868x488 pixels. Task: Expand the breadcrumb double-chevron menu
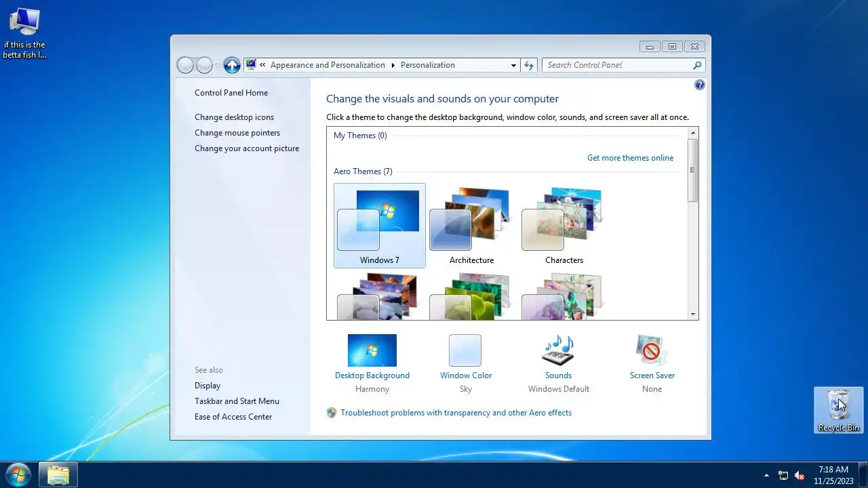[262, 65]
